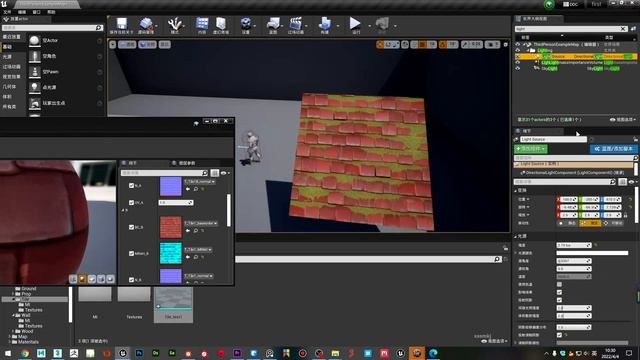Open the Build toolbar icon

325,24
